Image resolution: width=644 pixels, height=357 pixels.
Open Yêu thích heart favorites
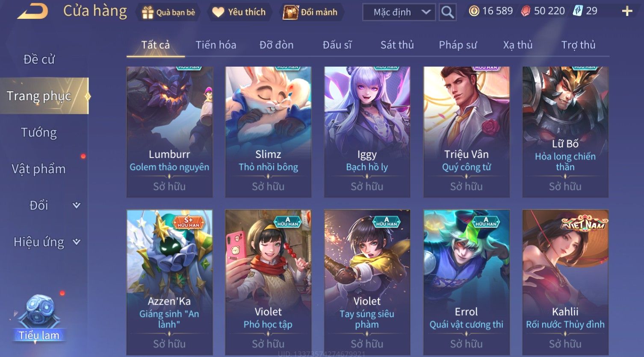(218, 12)
